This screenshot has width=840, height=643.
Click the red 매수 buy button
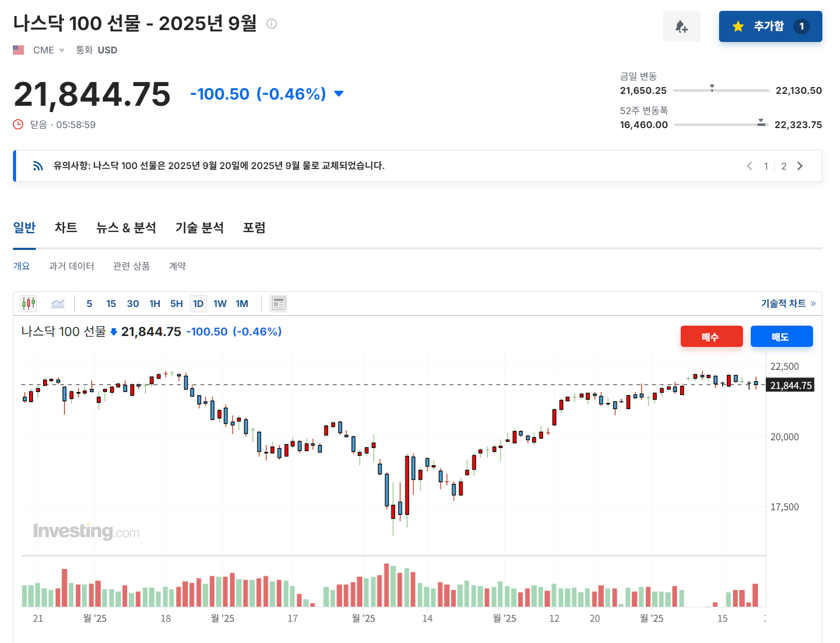pos(711,336)
